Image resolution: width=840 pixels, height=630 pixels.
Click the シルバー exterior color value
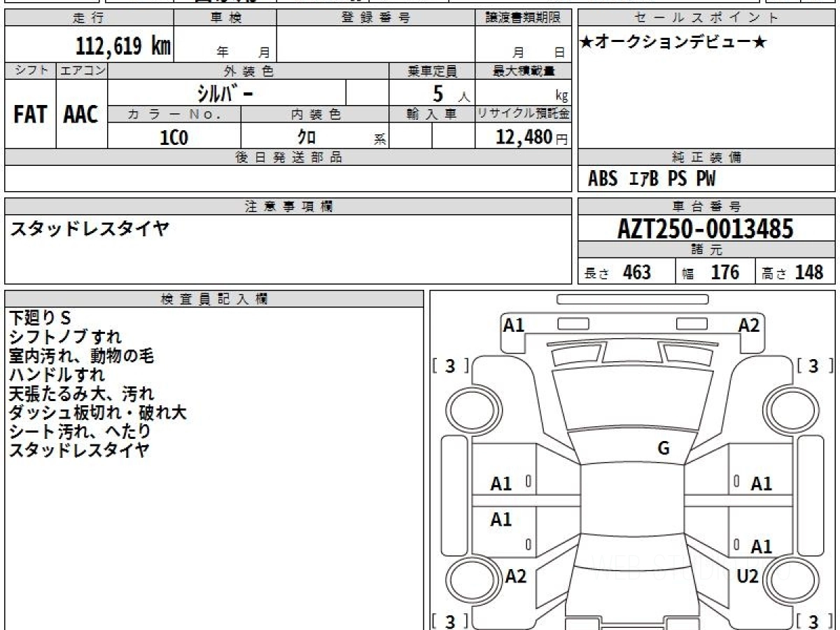224,93
